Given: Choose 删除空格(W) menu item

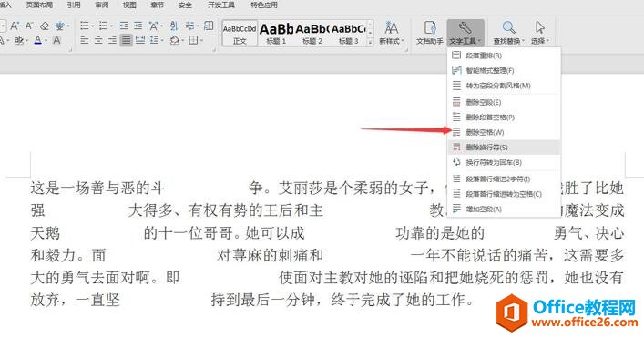Looking at the screenshot, I should [x=504, y=132].
